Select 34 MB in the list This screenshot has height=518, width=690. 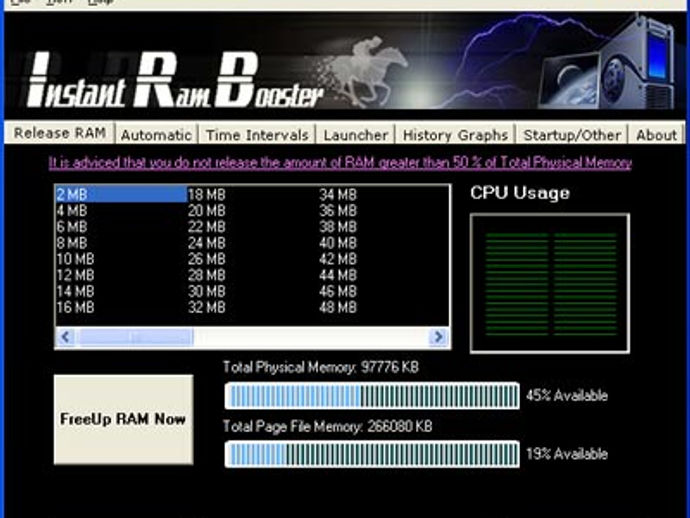[338, 195]
